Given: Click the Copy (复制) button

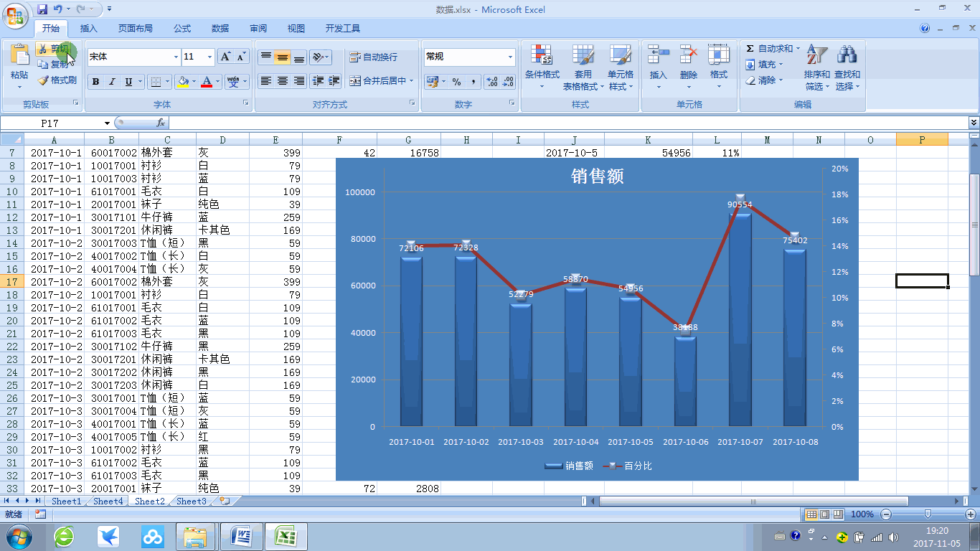Looking at the screenshot, I should (55, 65).
